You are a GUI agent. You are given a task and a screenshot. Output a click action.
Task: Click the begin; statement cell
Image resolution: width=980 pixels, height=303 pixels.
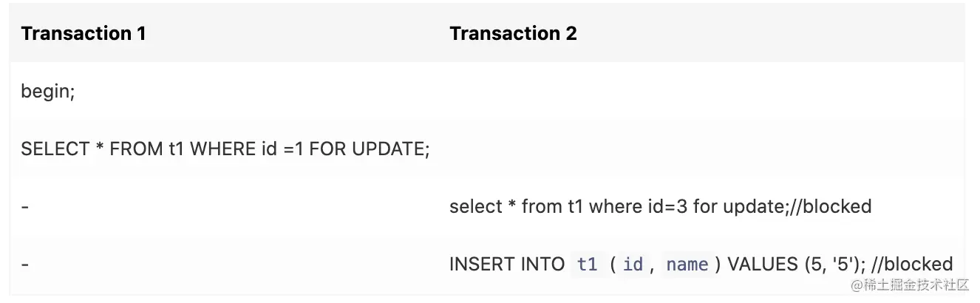[x=48, y=92]
